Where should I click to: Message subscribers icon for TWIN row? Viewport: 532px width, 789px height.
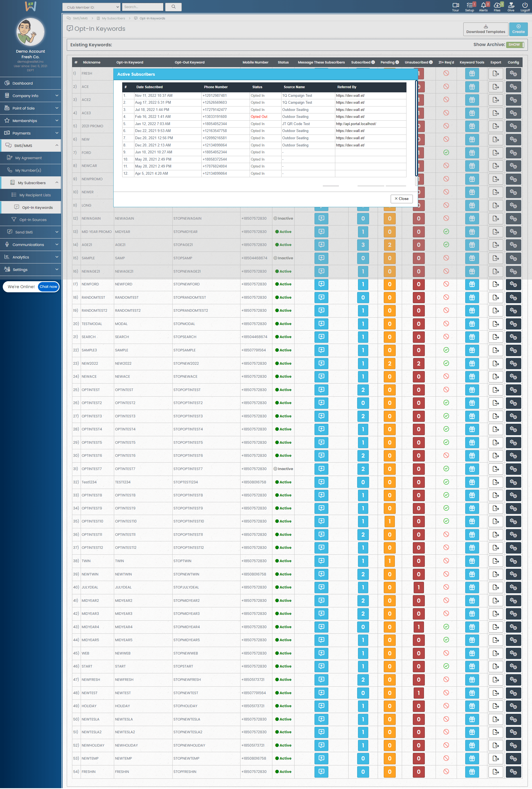pos(321,561)
